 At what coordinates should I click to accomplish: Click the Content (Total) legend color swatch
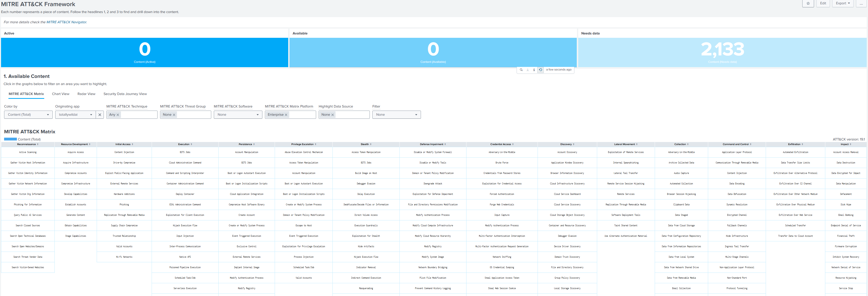click(10, 139)
